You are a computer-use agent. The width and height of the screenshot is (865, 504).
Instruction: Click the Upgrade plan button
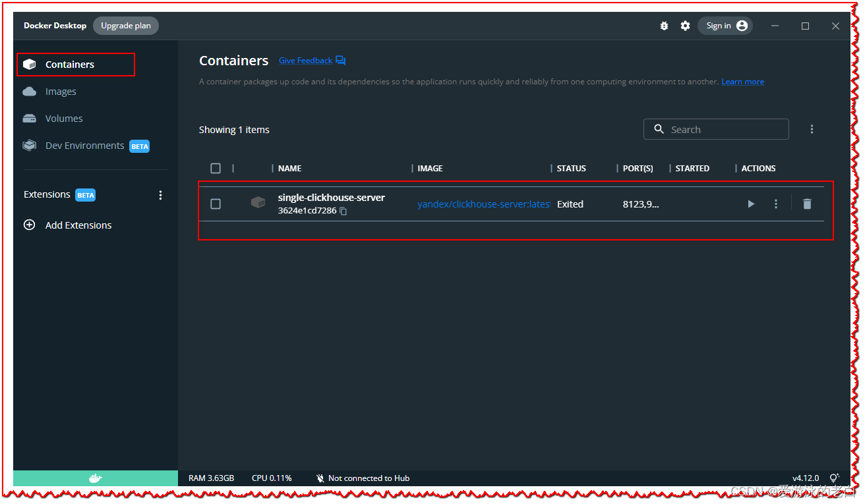[126, 26]
